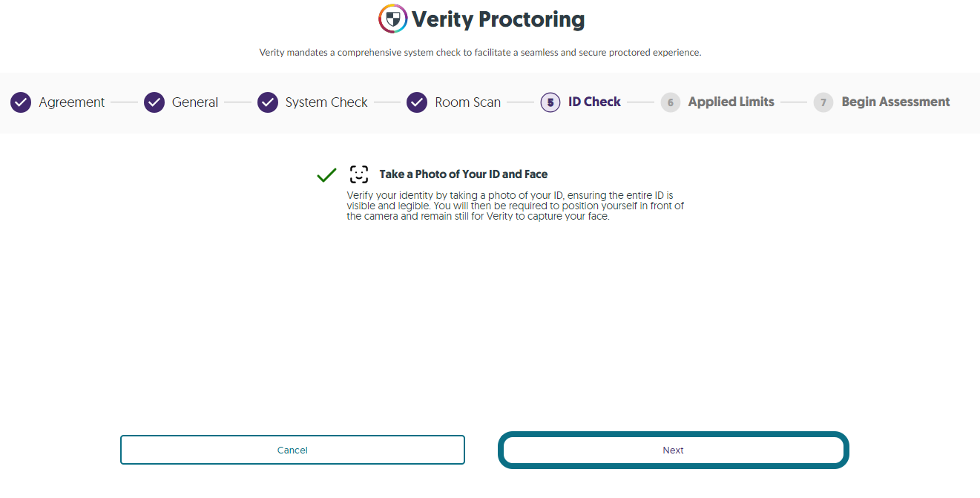Click the green completed checkmark

pos(326,175)
